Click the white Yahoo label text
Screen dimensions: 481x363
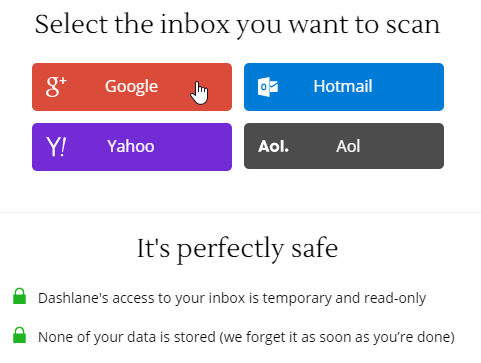131,146
